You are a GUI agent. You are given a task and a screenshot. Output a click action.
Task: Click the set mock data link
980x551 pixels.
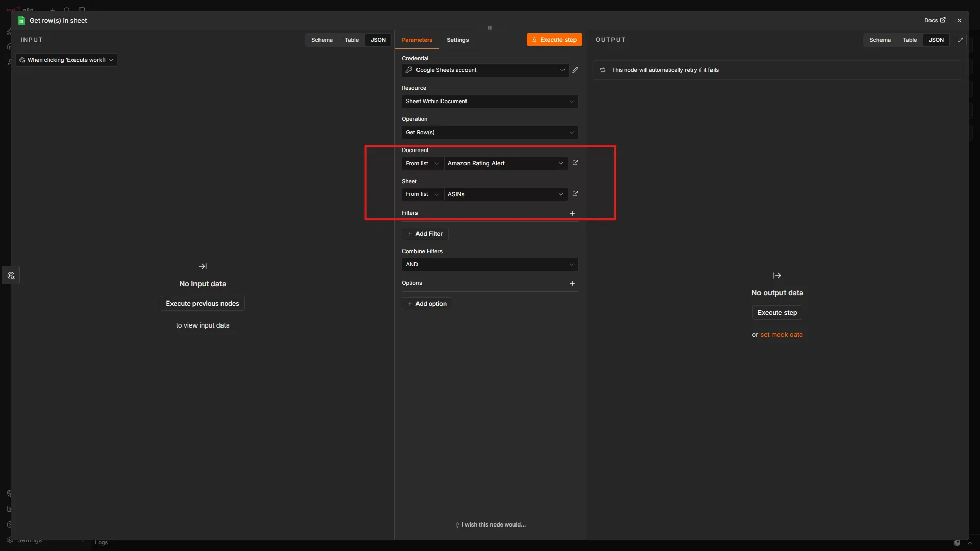[781, 335]
